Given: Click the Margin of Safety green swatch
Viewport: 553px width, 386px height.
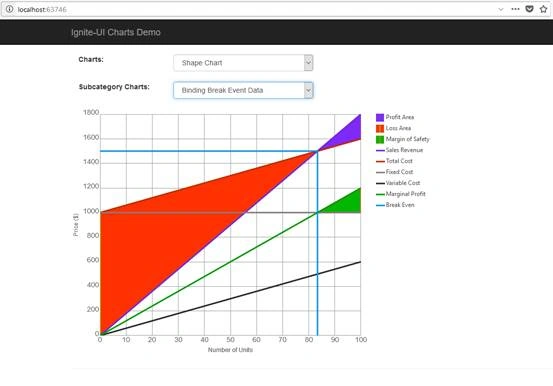Looking at the screenshot, I should (380, 139).
